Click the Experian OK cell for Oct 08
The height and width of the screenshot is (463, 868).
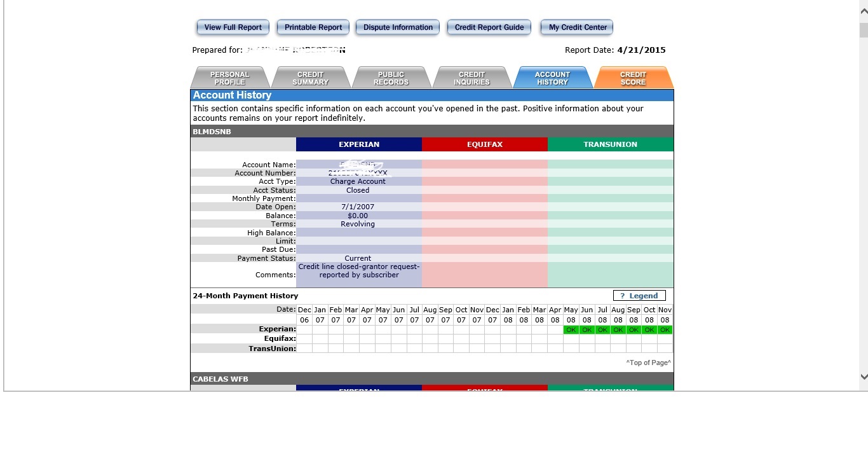649,329
